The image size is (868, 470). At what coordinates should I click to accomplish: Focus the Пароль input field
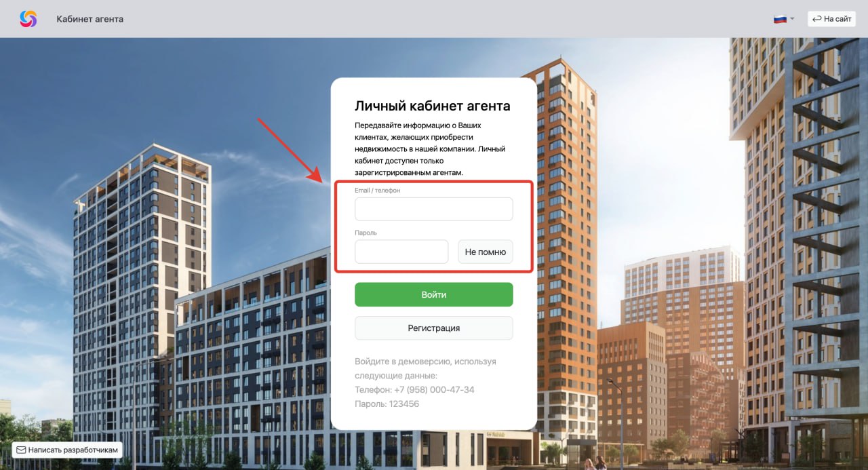pos(401,252)
